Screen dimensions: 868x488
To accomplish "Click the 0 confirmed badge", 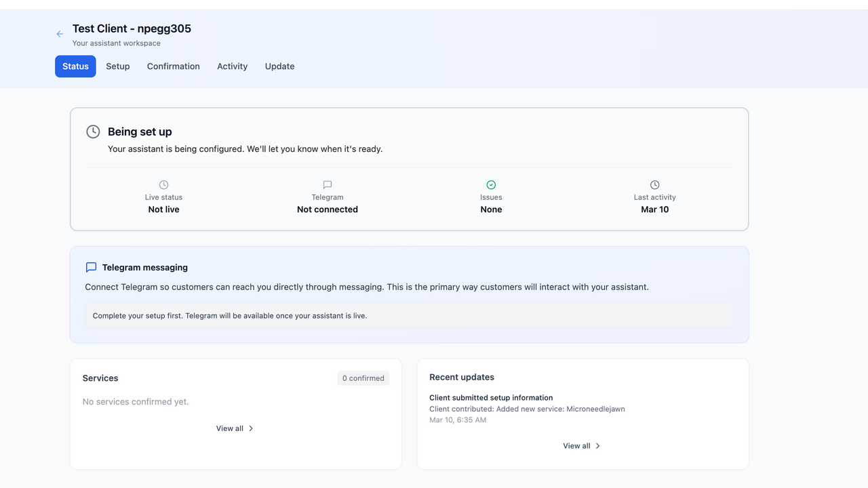I will tap(363, 378).
